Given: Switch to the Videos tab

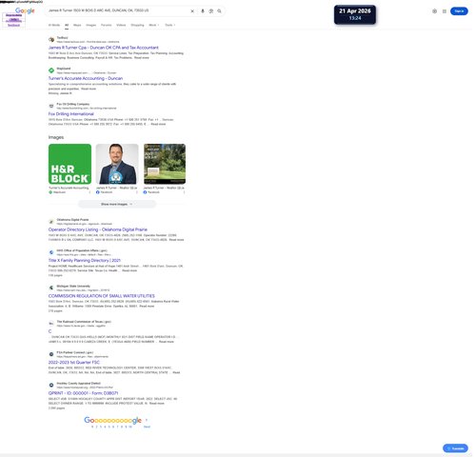Looking at the screenshot, I should click(121, 25).
